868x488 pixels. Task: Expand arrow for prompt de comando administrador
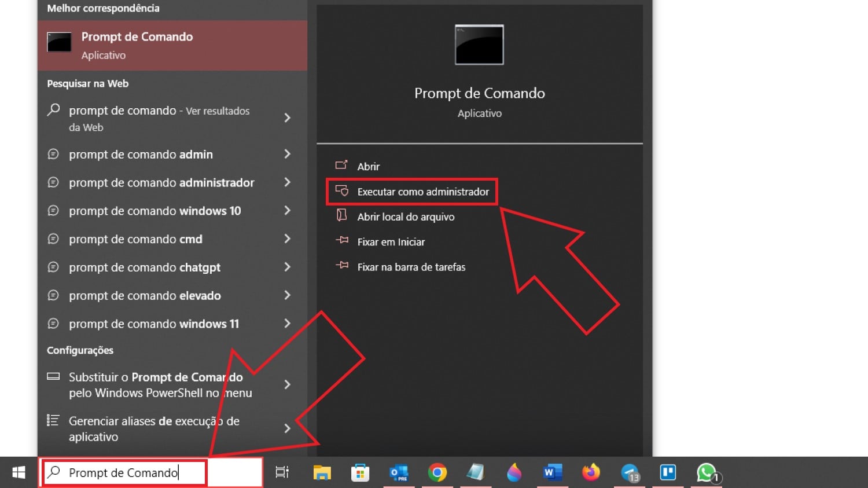pos(288,182)
